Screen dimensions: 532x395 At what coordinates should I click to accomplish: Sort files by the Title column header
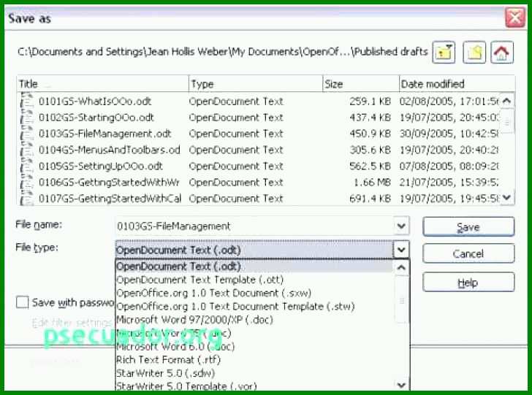click(103, 84)
